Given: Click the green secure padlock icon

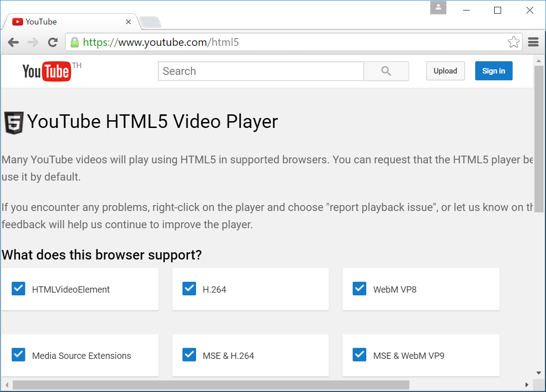Looking at the screenshot, I should tap(75, 42).
